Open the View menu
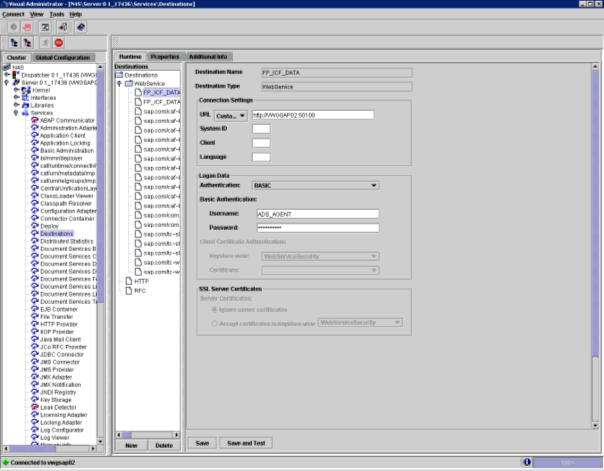This screenshot has width=604, height=471. 37,14
